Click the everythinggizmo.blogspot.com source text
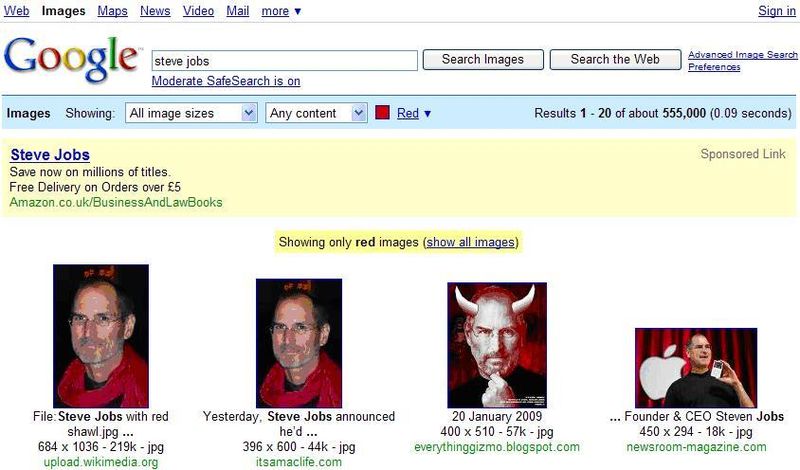Viewport: 800px width, 470px height. 497,447
